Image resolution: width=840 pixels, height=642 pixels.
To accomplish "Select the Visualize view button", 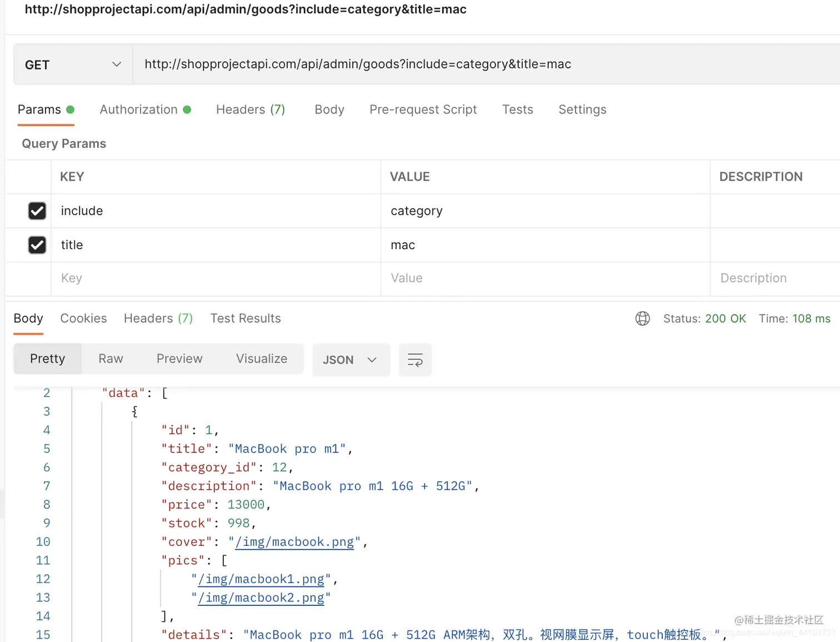I will pos(262,359).
